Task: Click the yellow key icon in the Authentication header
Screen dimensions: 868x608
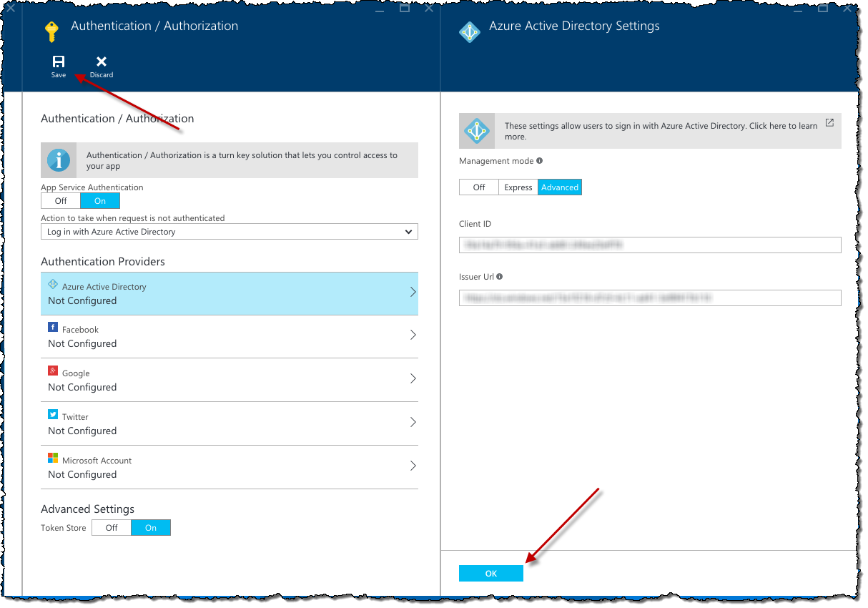Action: [x=51, y=31]
